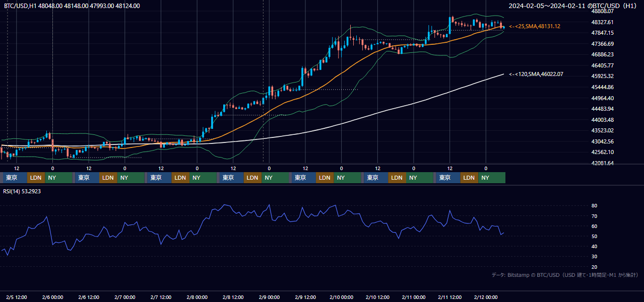Click price axis value 44003.48
The height and width of the screenshot is (302, 644).
pos(602,120)
